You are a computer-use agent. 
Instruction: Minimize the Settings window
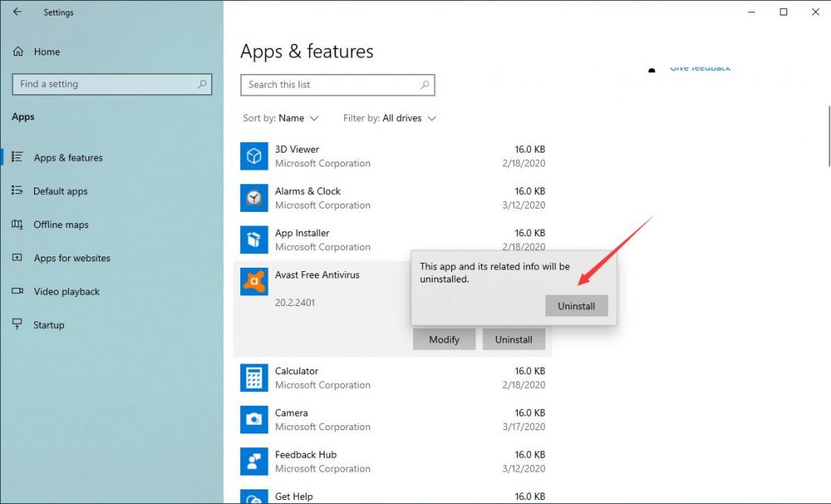click(x=751, y=11)
